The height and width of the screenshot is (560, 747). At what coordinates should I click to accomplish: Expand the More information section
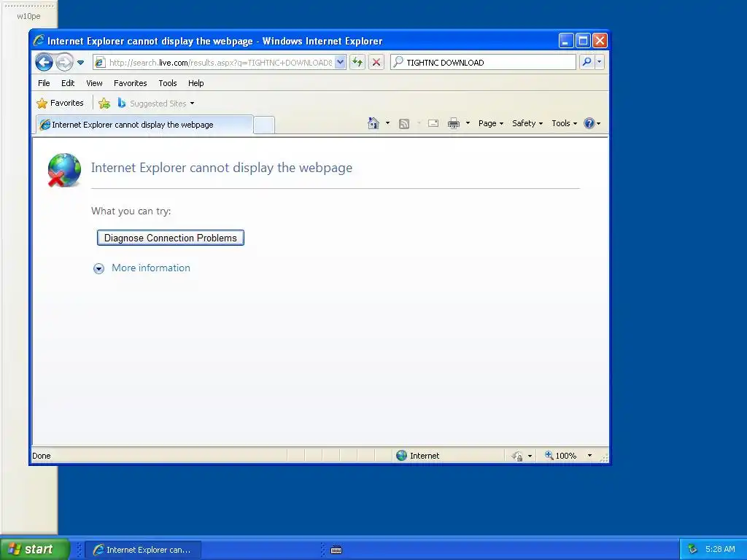[98, 268]
